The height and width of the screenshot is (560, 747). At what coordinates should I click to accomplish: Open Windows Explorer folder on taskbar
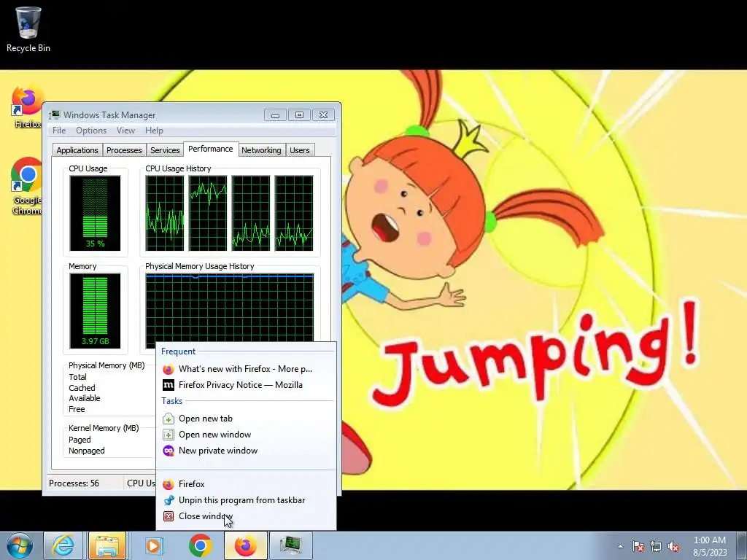pyautogui.click(x=107, y=545)
